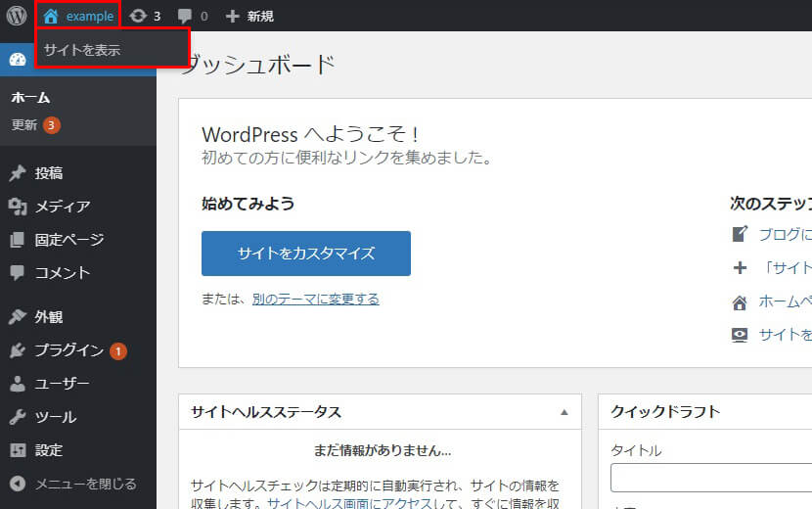Click the ツール wrench icon
The height and width of the screenshot is (509, 812).
(17, 417)
